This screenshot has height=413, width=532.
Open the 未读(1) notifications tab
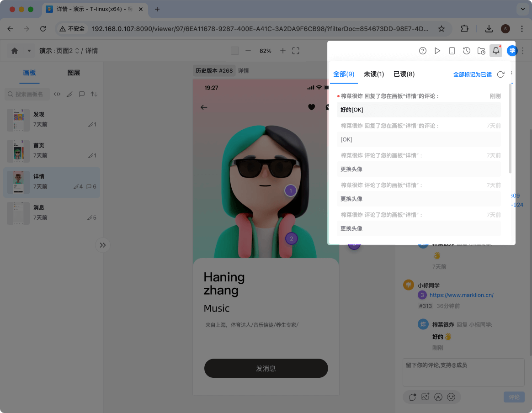[x=374, y=74]
